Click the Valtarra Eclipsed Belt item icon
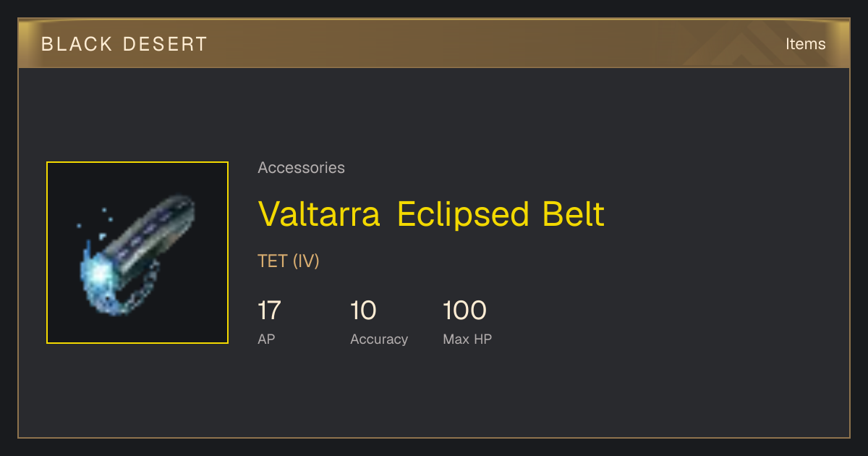 137,253
